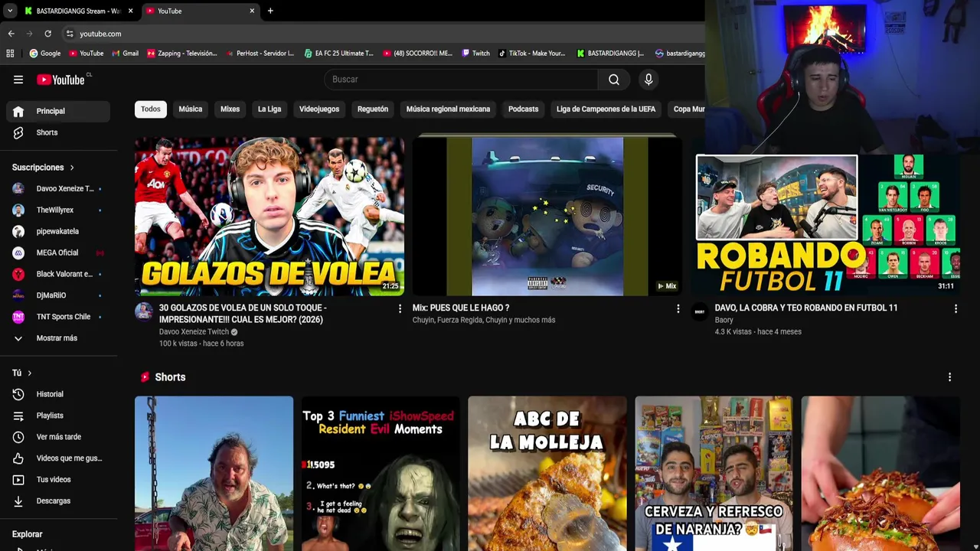Select the Música filter chip
The height and width of the screenshot is (551, 980).
click(191, 109)
